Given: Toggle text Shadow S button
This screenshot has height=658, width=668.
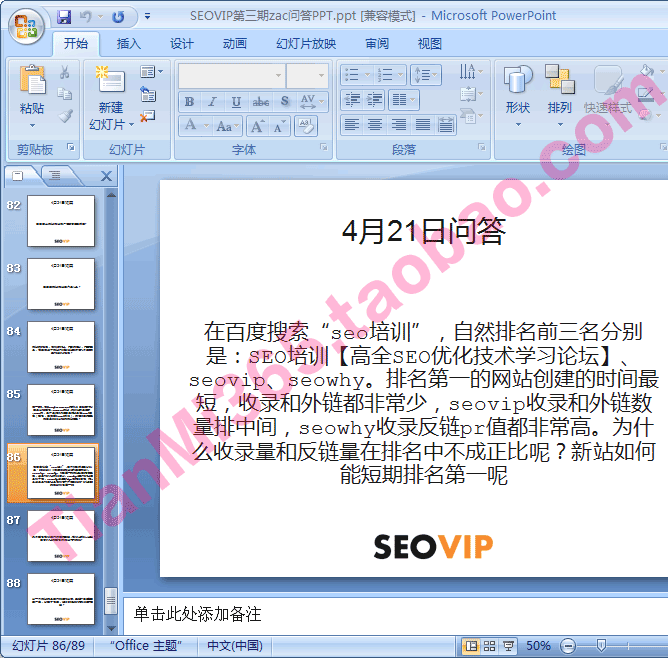Looking at the screenshot, I should point(285,101).
